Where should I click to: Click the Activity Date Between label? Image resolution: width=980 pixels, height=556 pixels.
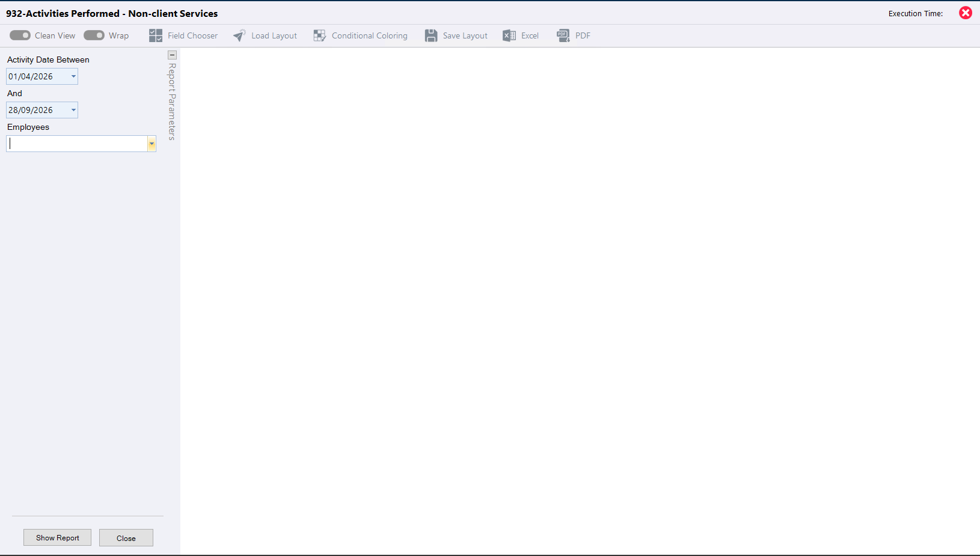(x=48, y=60)
